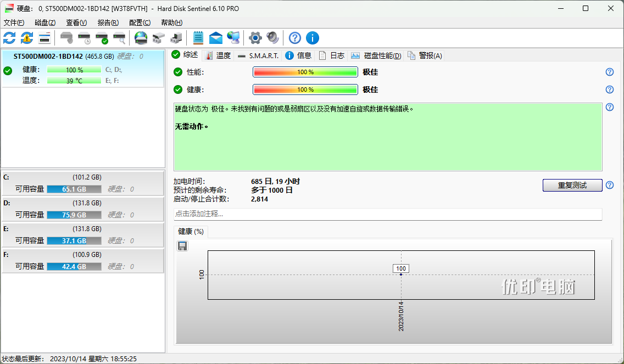Click the 点击添加注释 comment field
The image size is (624, 364).
coord(388,214)
